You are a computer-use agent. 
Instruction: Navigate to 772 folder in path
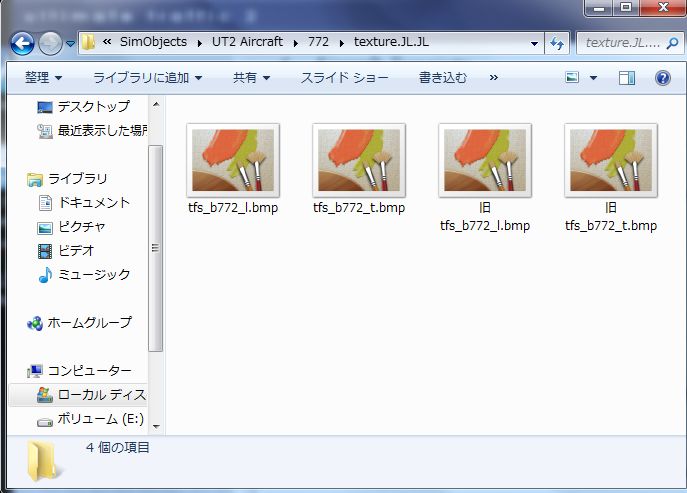(318, 42)
